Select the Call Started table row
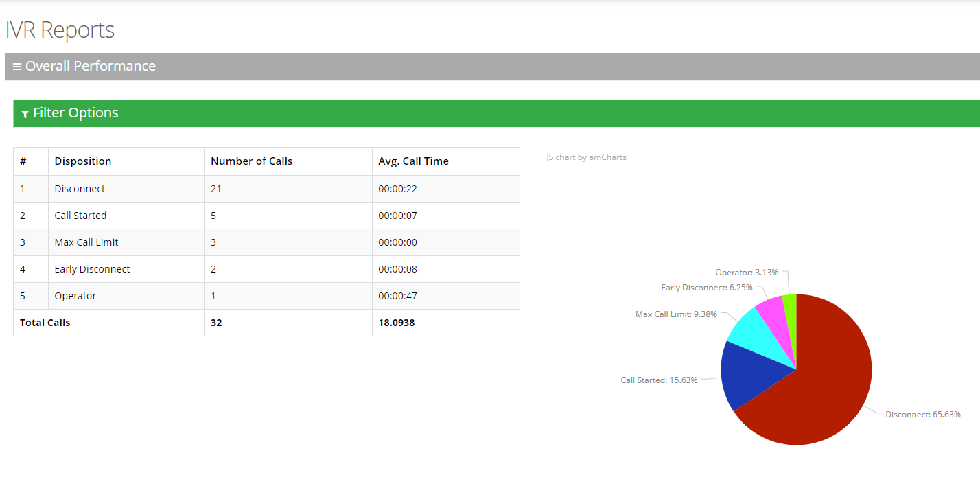The width and height of the screenshot is (980, 486). pyautogui.click(x=80, y=216)
